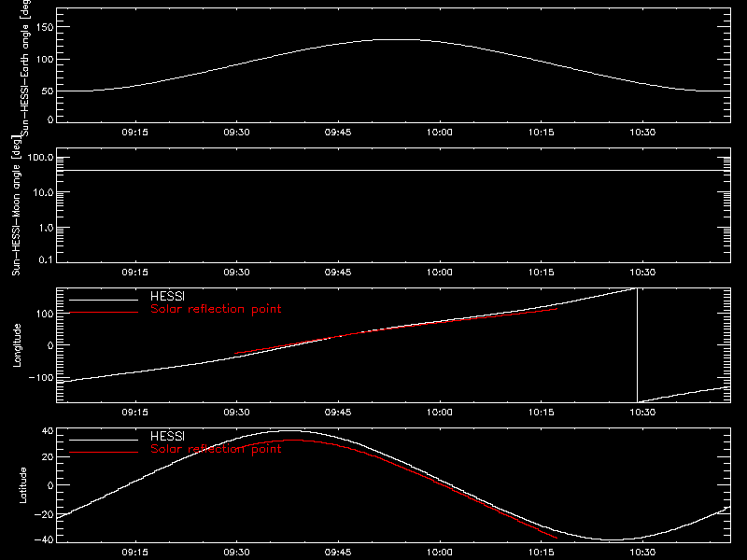
Task: Click the 10.0 tick on Moon angle axis
Action: [43, 193]
